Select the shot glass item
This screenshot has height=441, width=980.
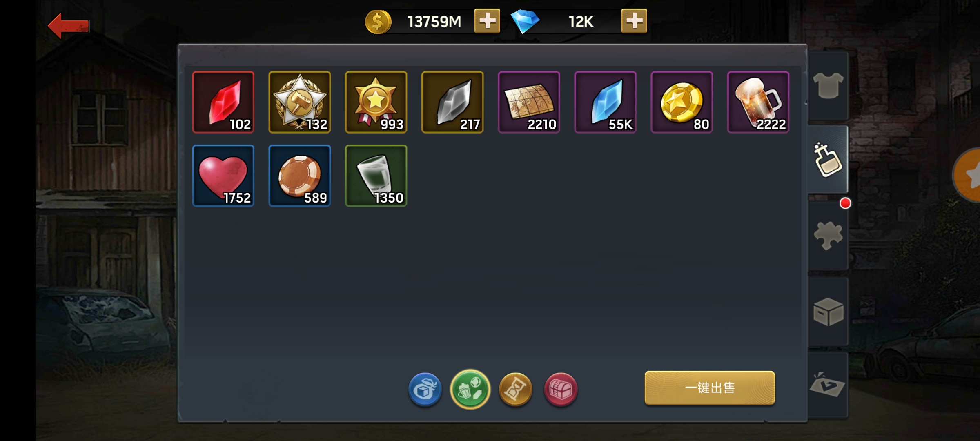tap(376, 176)
